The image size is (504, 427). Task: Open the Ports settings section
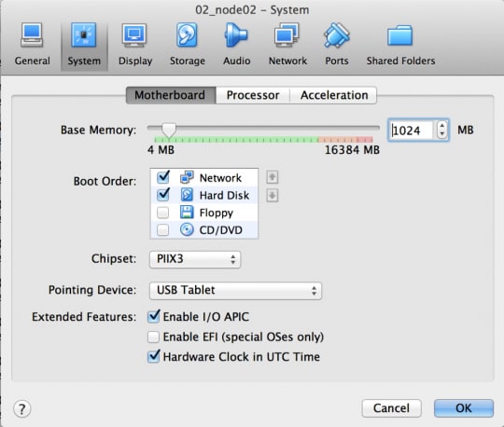click(337, 45)
